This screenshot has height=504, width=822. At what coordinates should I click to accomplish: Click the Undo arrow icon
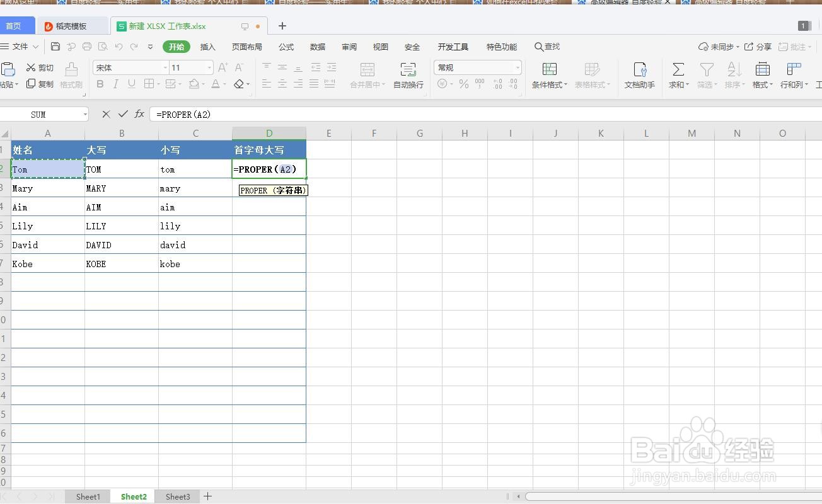click(119, 47)
